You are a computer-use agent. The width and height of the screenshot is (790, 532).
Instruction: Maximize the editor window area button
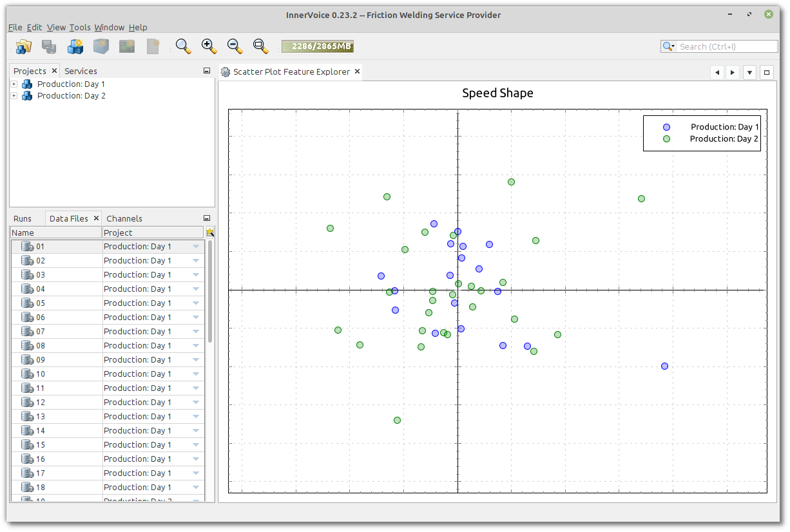tap(766, 73)
